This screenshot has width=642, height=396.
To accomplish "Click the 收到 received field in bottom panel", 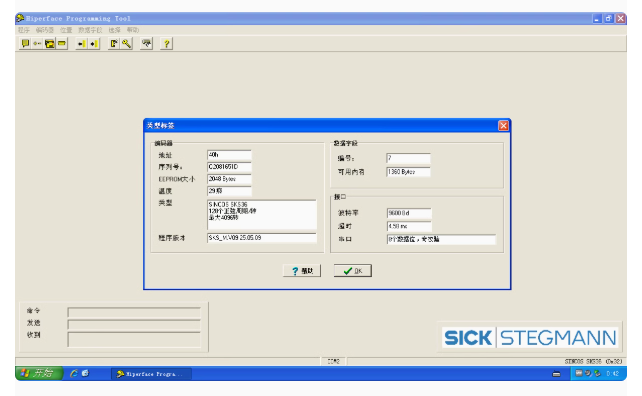I will [x=134, y=339].
